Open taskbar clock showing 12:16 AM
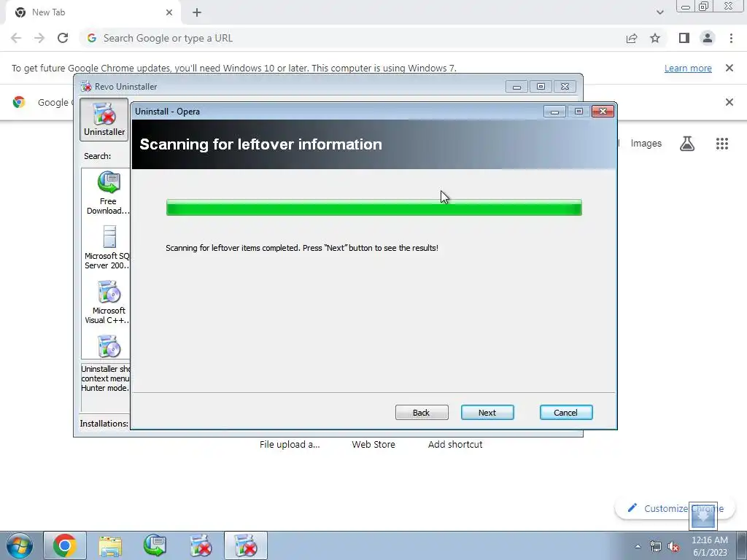Screen dimensions: 747x560 click(x=709, y=546)
